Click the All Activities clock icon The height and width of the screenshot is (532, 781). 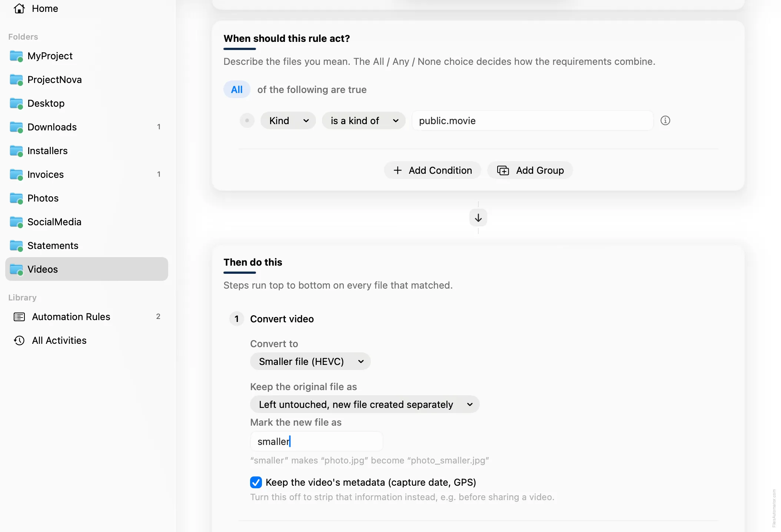click(x=19, y=340)
